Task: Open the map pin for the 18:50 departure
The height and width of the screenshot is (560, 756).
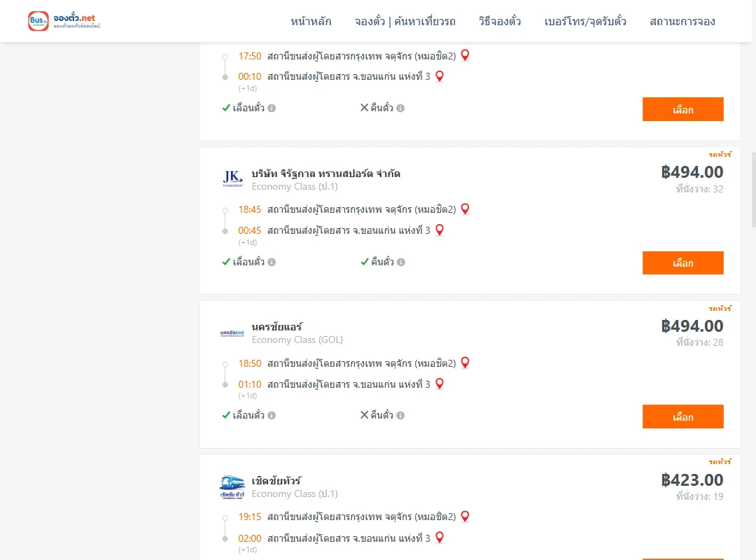Action: click(465, 363)
